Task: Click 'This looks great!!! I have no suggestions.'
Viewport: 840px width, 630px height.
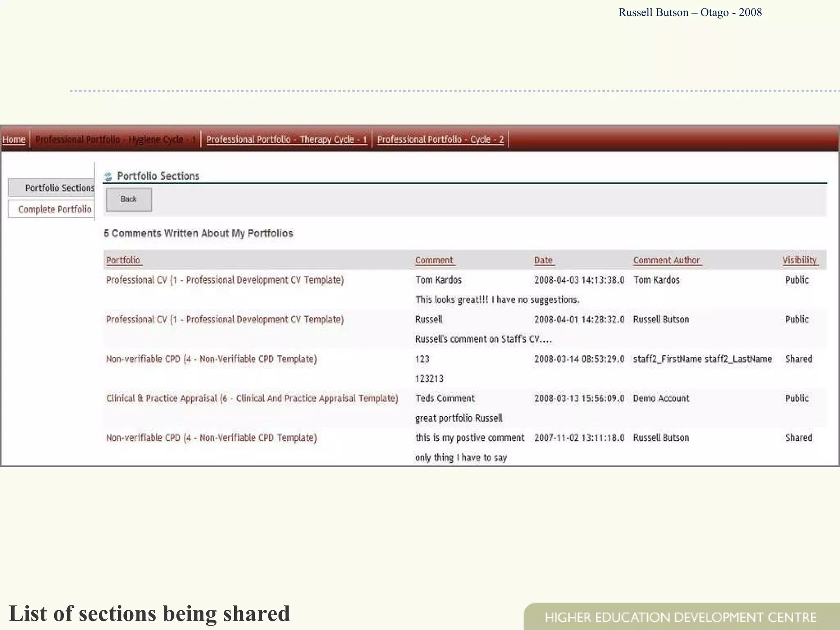Action: click(x=497, y=300)
